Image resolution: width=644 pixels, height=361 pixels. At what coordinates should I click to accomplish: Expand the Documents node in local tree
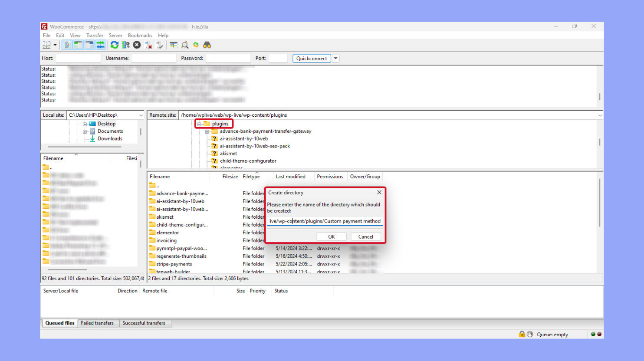pyautogui.click(x=85, y=131)
